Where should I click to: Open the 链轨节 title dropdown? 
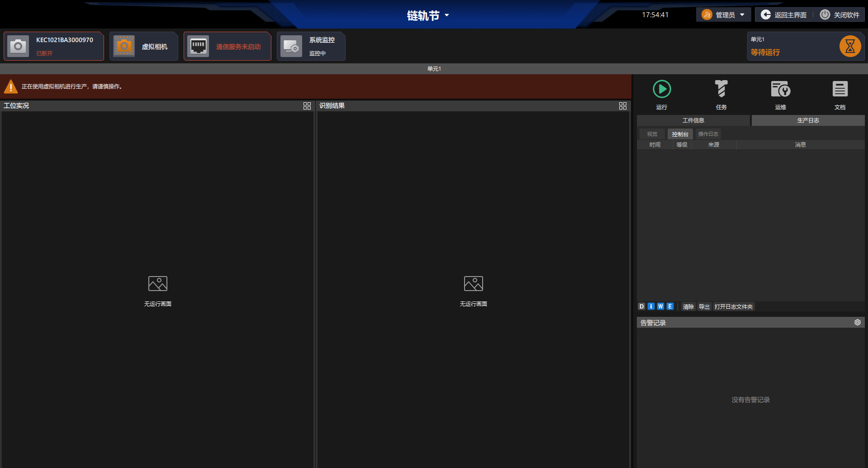(428, 15)
